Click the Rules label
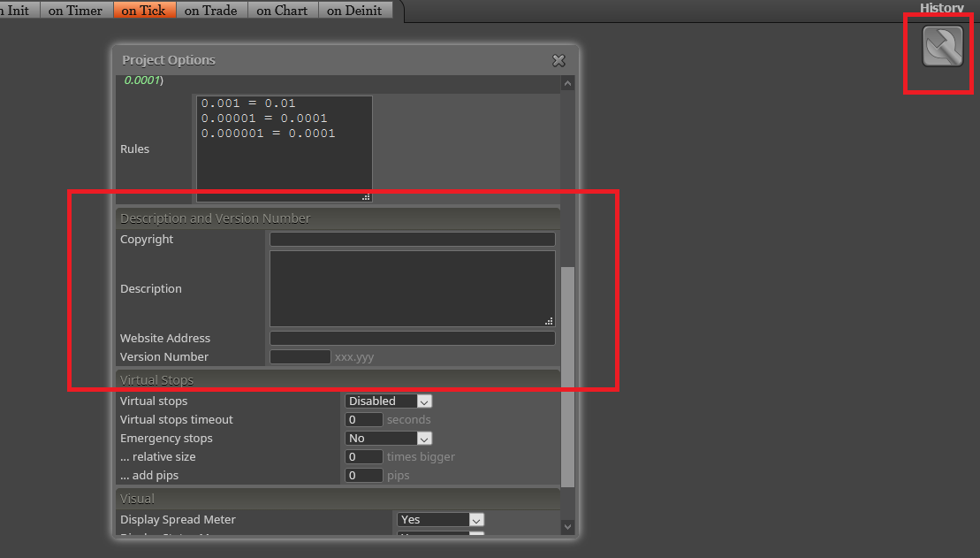980x558 pixels. pyautogui.click(x=135, y=149)
